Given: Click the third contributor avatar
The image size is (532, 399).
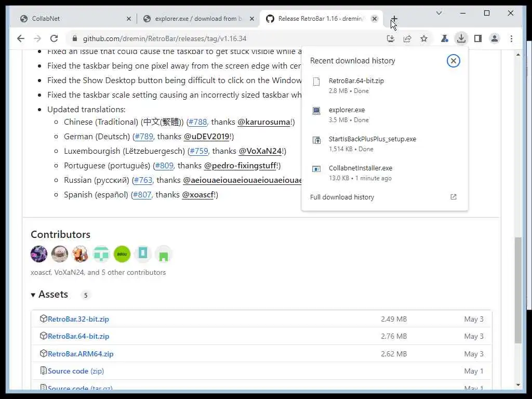Looking at the screenshot, I should pyautogui.click(x=81, y=254).
